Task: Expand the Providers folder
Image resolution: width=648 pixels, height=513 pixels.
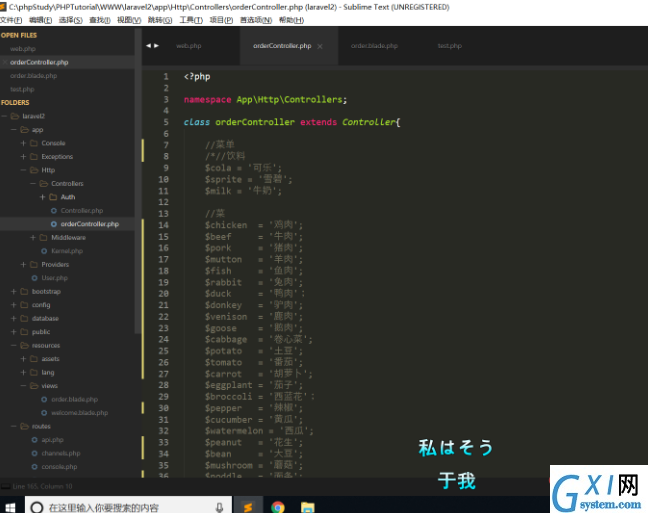Action: click(x=23, y=265)
